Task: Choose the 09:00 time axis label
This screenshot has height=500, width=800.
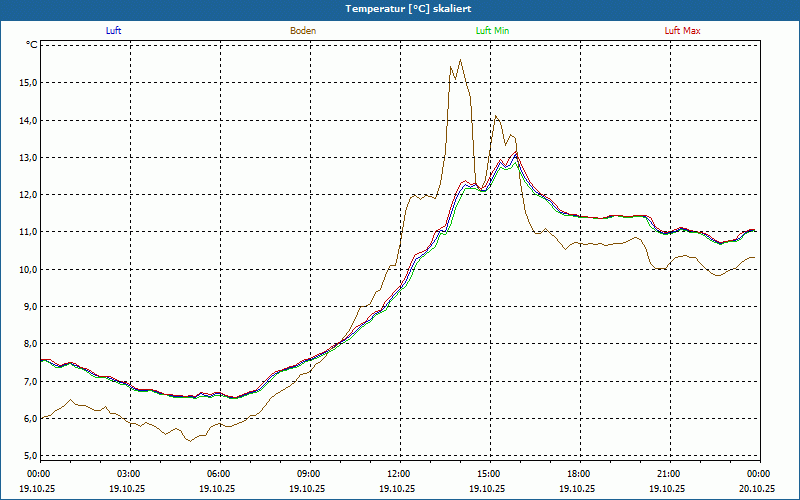Action: 308,474
